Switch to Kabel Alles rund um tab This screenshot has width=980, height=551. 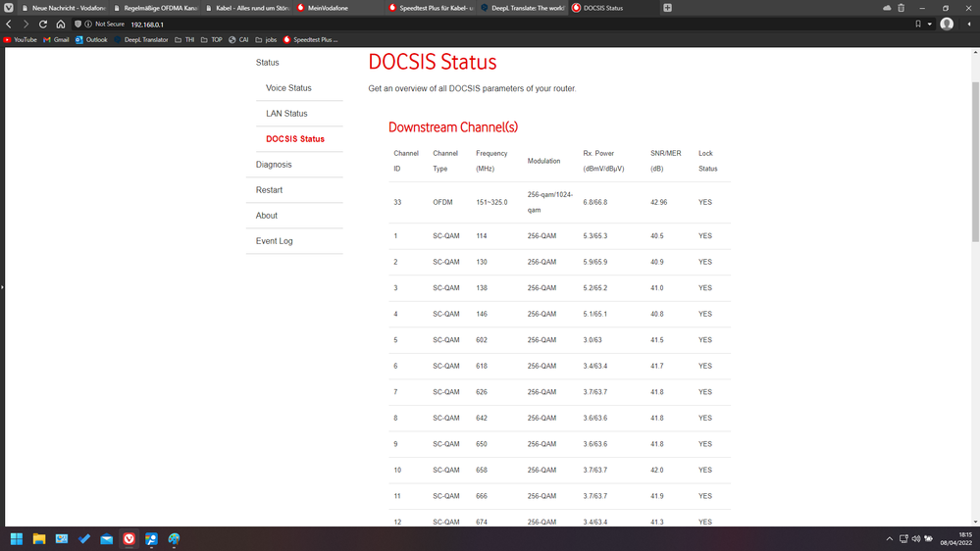pos(247,8)
